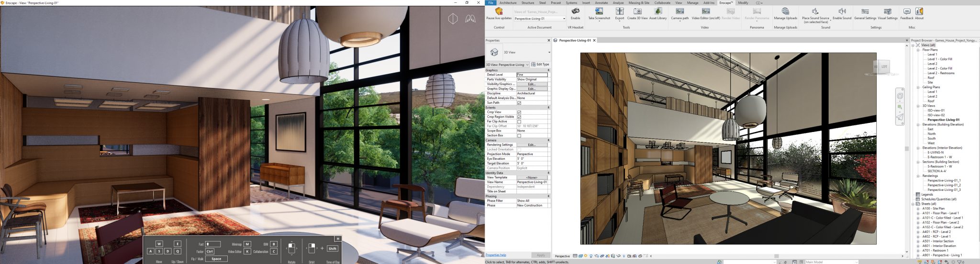
Task: Switch to the Massing & Site tab
Action: 639,3
